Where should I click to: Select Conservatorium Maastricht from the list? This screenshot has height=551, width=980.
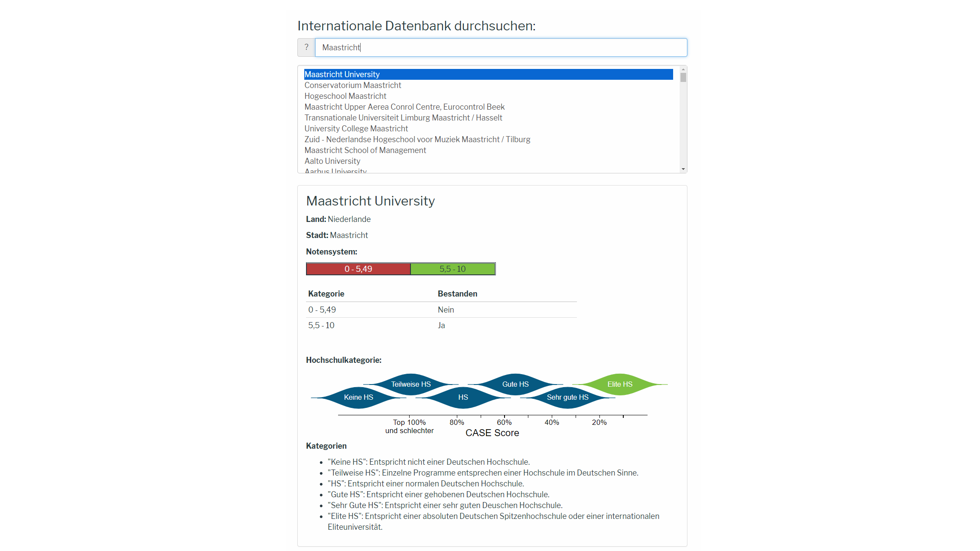click(488, 85)
